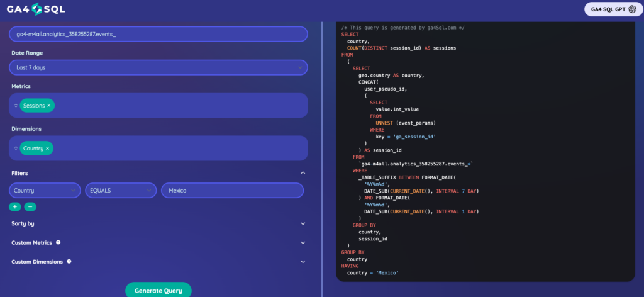Click the Country dimension chip
Screen dimensions: 644x297
point(36,148)
